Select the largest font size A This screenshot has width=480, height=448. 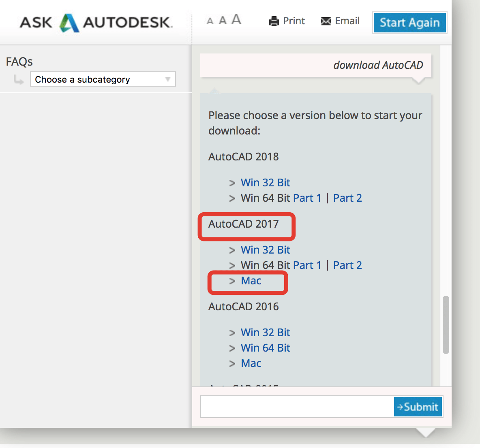point(236,19)
